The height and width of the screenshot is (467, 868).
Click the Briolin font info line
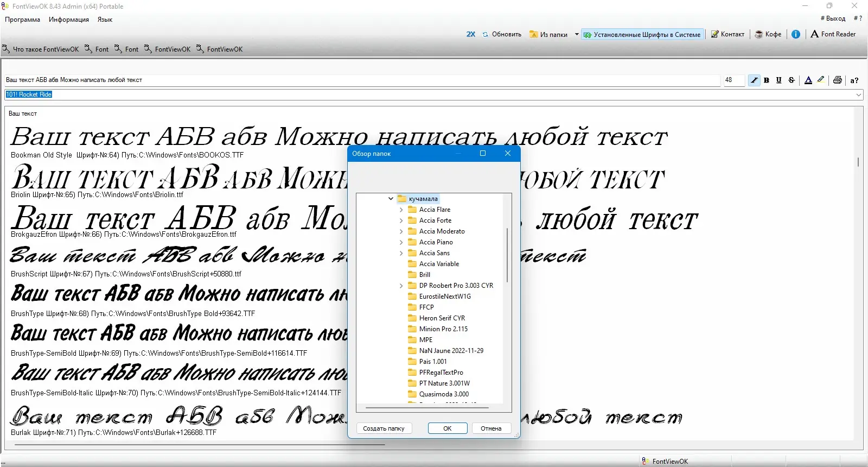tap(97, 194)
